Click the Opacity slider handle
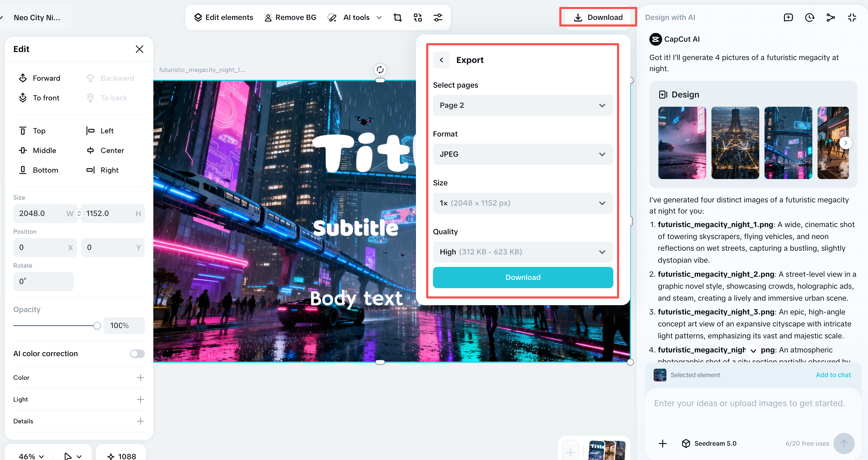The width and height of the screenshot is (868, 460). point(97,325)
